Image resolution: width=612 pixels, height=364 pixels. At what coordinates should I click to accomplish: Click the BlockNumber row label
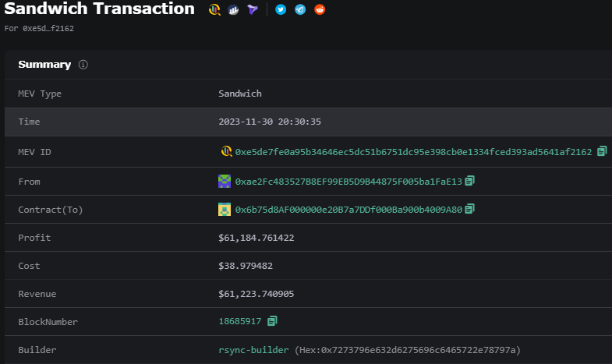(48, 322)
